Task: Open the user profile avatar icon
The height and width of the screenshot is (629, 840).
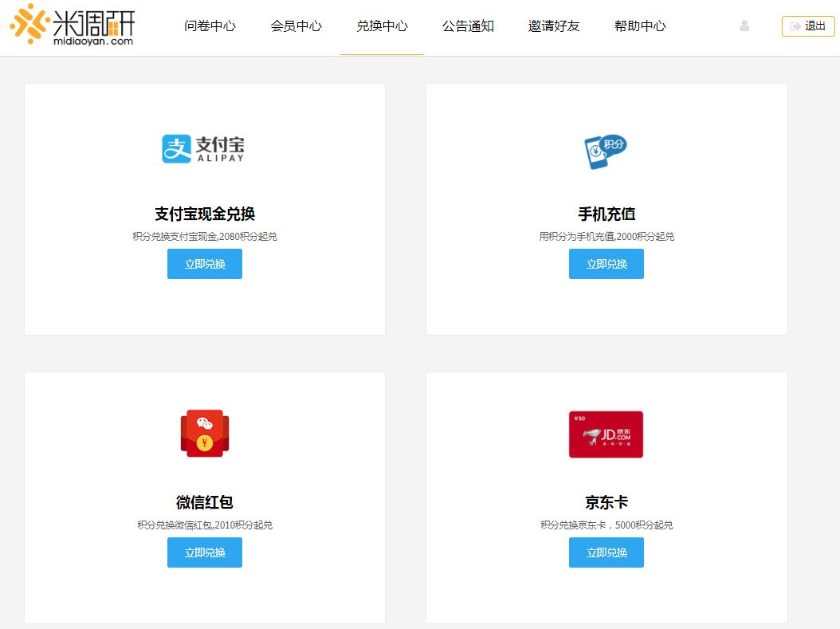Action: (744, 26)
